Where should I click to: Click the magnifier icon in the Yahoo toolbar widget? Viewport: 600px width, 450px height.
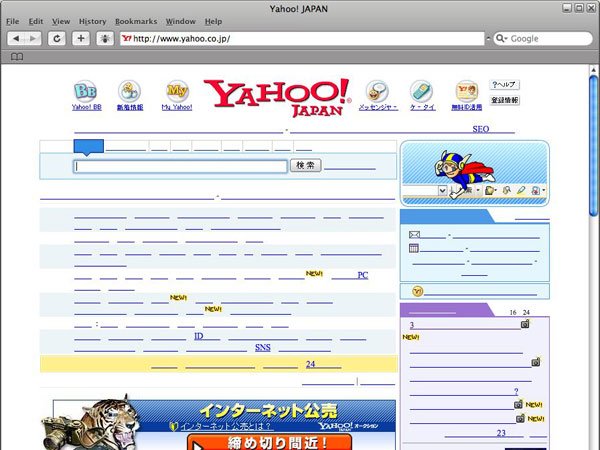[x=507, y=190]
